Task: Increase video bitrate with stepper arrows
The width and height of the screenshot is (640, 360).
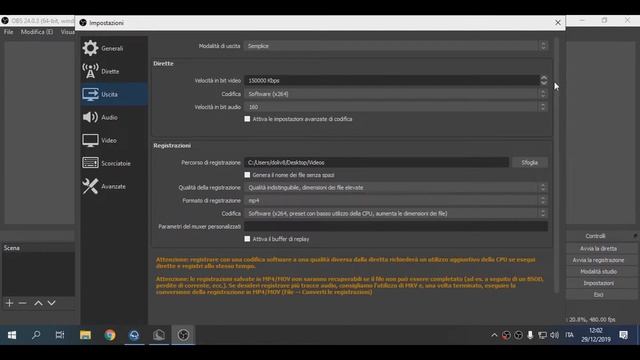Action: pos(544,78)
